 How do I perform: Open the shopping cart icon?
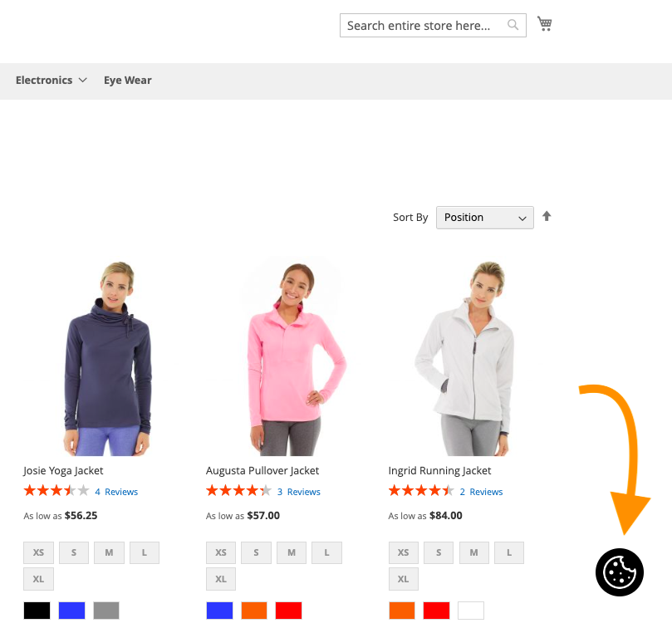coord(545,23)
